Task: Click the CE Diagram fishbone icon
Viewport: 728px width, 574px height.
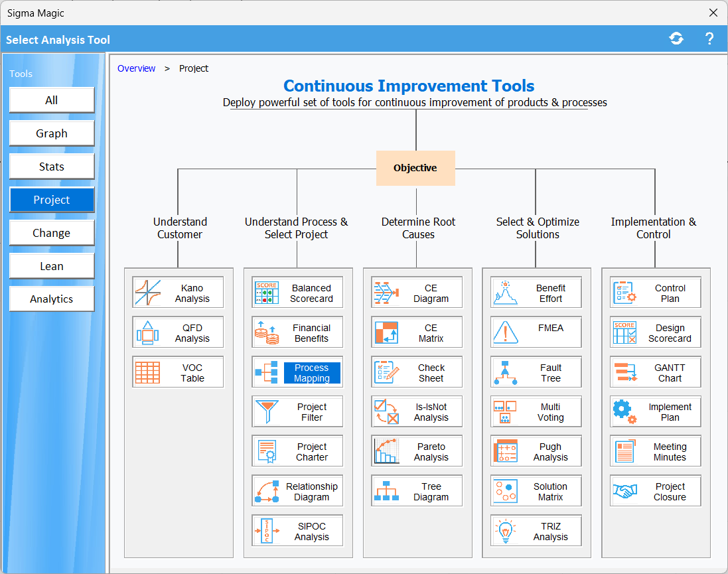Action: [x=386, y=293]
